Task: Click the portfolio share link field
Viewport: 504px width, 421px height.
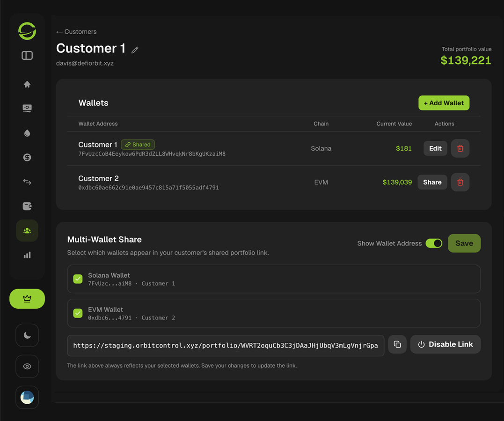Action: (x=226, y=346)
